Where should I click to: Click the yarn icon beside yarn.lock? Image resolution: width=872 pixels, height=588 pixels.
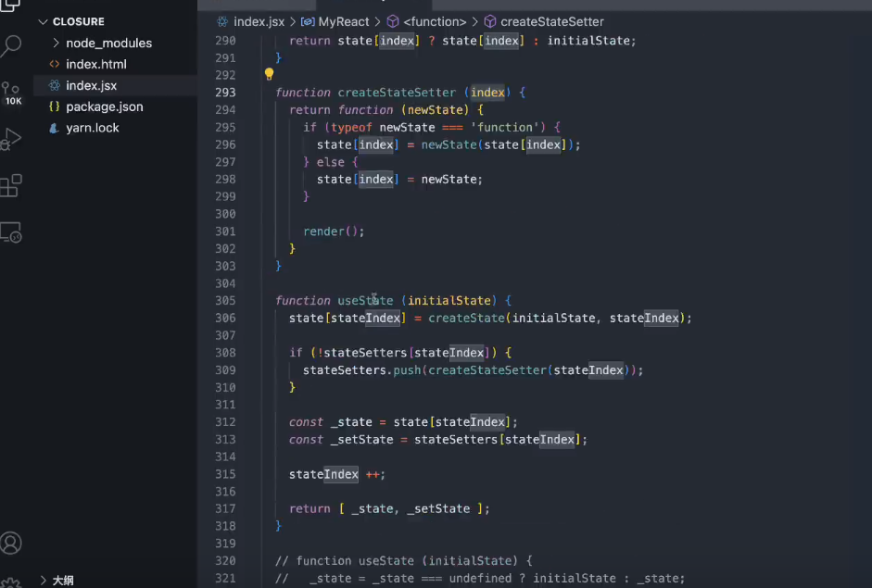click(55, 128)
